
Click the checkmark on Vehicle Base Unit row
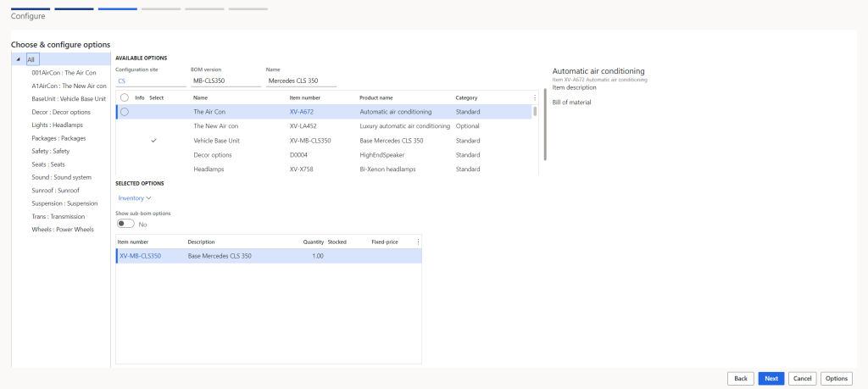[153, 141]
